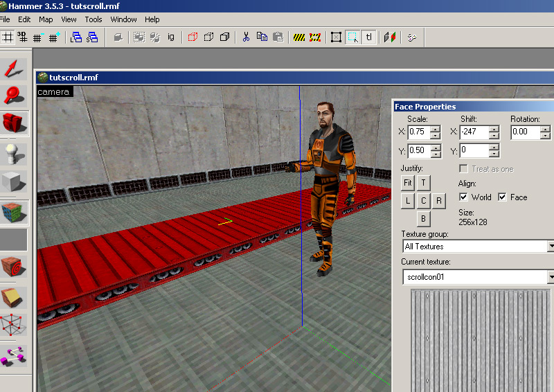
Task: Click the Carve toolbar icon
Action: click(118, 37)
